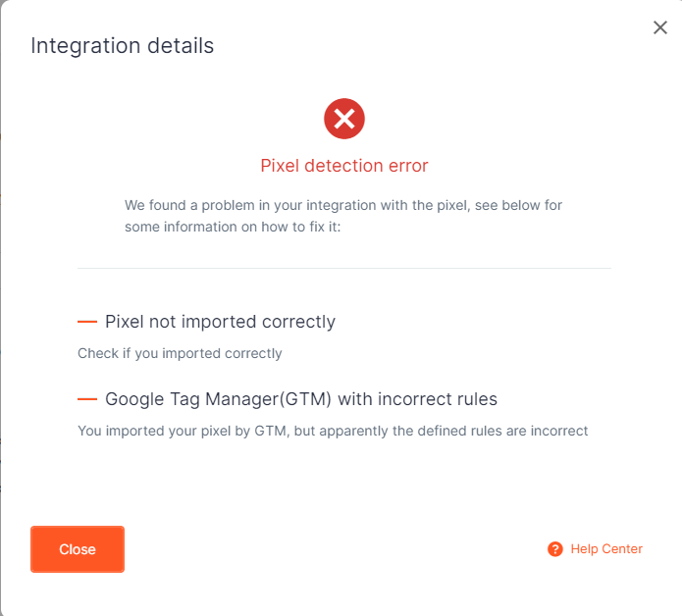Click the horizontal divider below the description
The width and height of the screenshot is (682, 616).
pyautogui.click(x=344, y=268)
